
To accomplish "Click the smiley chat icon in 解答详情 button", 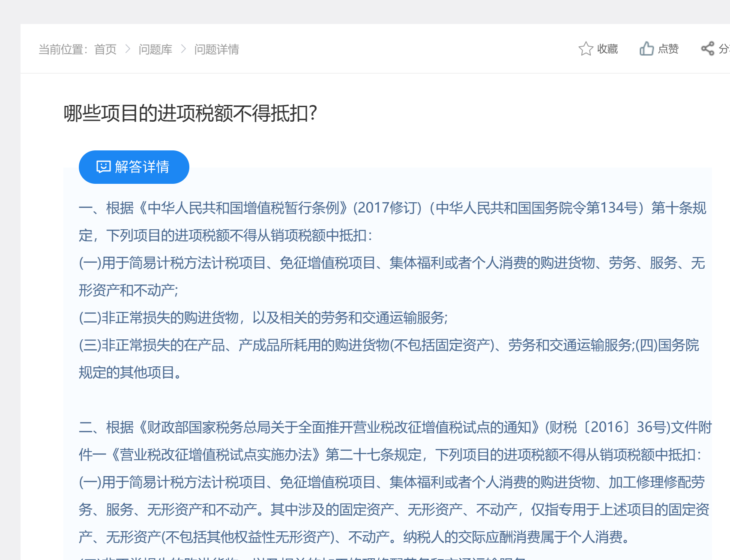I will [x=103, y=167].
